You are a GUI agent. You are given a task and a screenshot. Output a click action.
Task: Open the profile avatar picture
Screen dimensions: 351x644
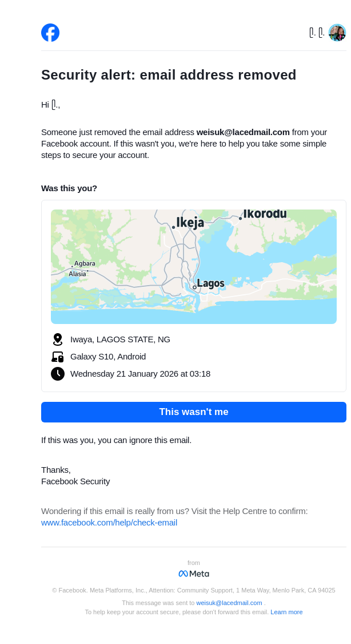click(x=337, y=33)
